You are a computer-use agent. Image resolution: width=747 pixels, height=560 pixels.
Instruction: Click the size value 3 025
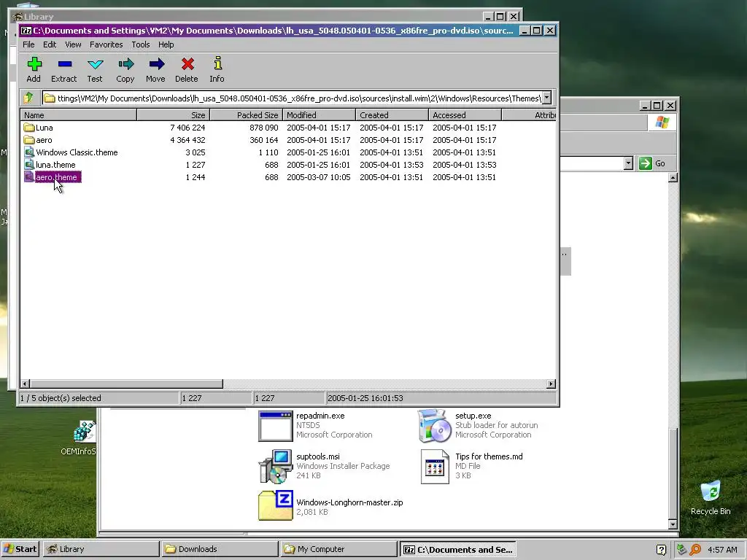click(196, 152)
